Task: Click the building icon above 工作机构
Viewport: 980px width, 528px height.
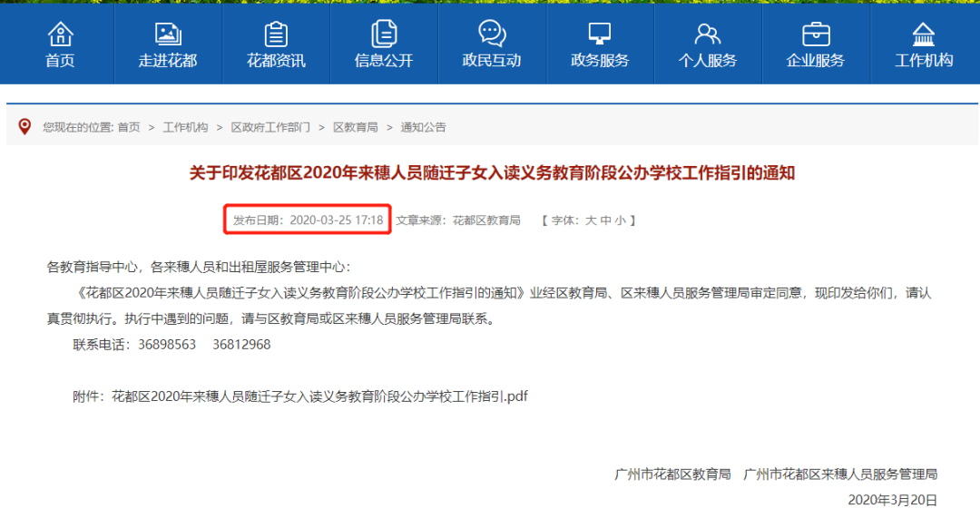Action: tap(923, 34)
